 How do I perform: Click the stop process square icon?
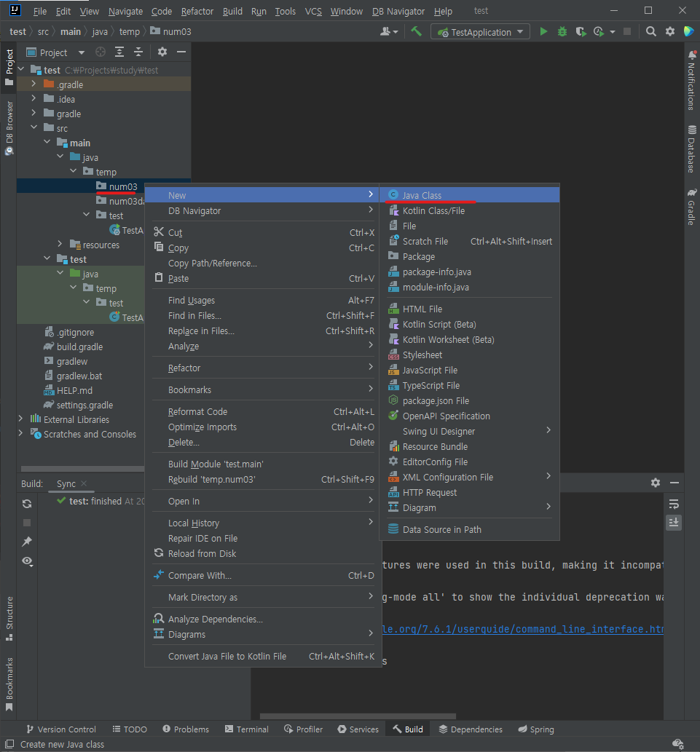pos(627,31)
